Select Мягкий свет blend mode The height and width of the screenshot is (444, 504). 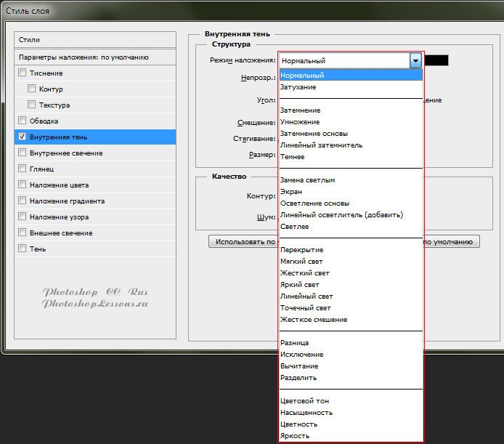(x=301, y=262)
